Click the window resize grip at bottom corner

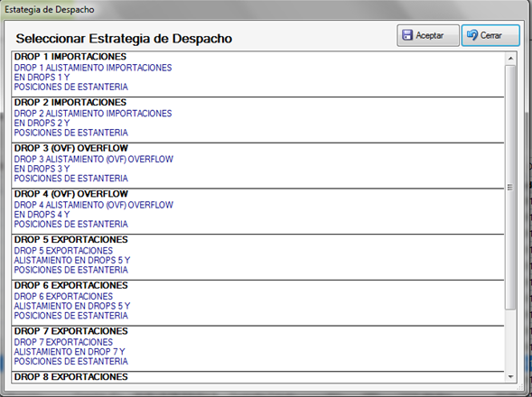(519, 387)
